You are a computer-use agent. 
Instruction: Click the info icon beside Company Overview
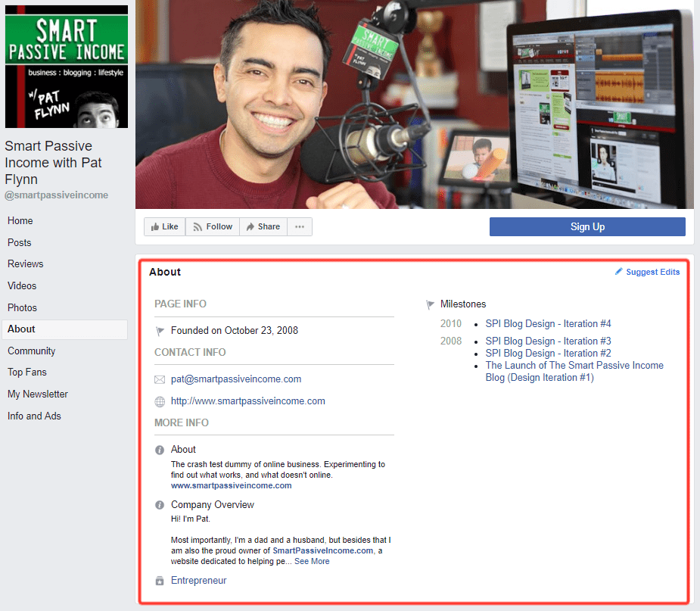160,505
